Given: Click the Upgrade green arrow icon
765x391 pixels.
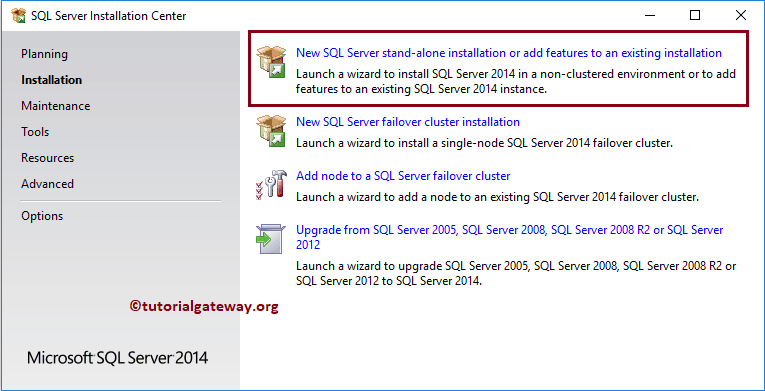Looking at the screenshot, I should click(270, 239).
